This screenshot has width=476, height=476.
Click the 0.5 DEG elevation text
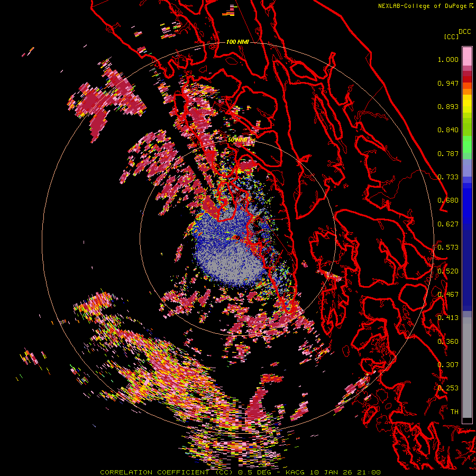(x=255, y=472)
